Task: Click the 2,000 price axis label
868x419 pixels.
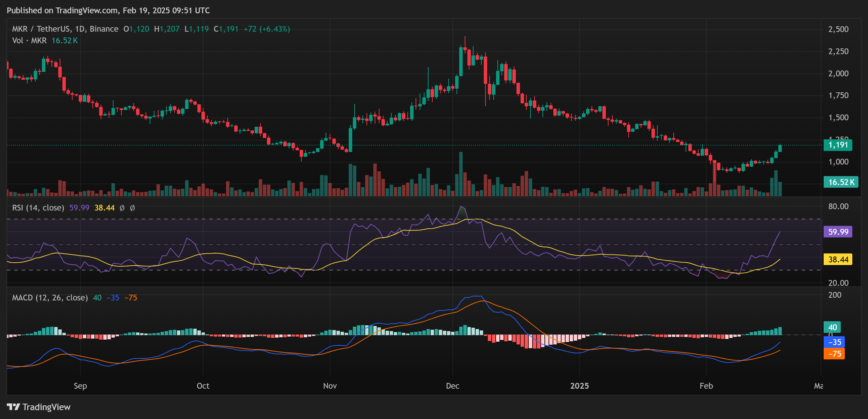Action: coord(838,74)
